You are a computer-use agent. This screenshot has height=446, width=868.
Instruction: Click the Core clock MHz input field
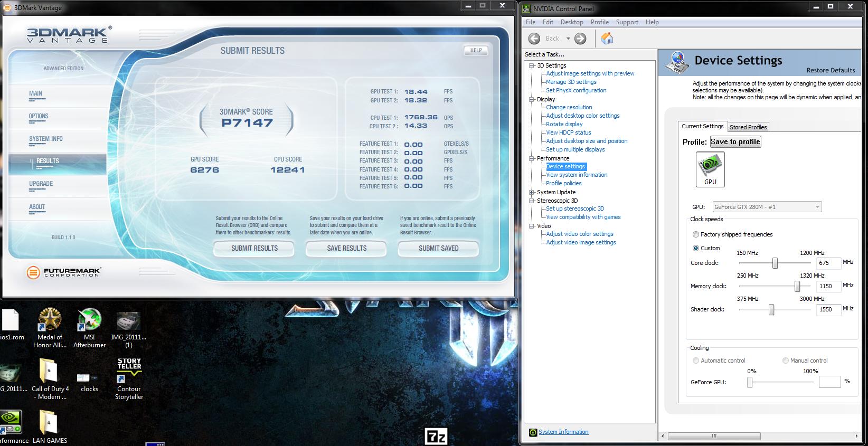(x=828, y=263)
